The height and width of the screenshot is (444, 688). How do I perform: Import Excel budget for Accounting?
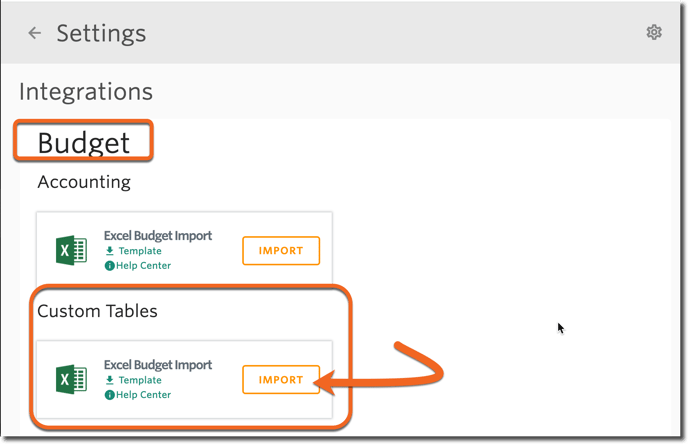pos(281,251)
